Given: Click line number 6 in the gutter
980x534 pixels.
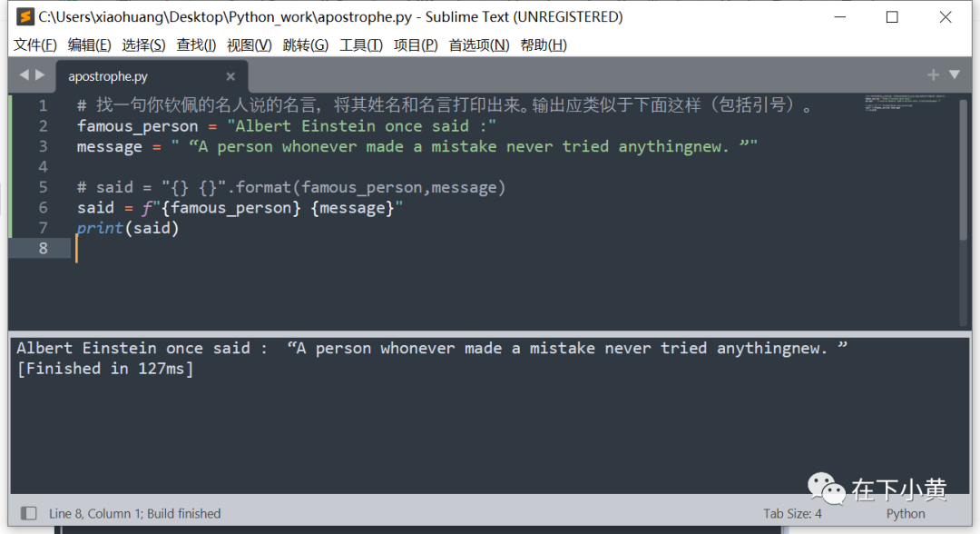Looking at the screenshot, I should [x=43, y=208].
